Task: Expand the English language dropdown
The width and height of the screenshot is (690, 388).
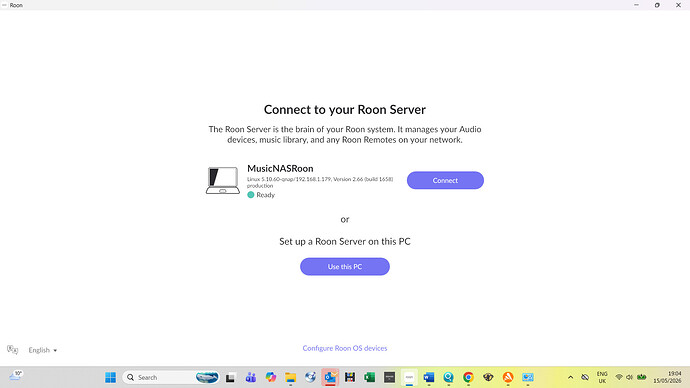Action: pyautogui.click(x=43, y=350)
